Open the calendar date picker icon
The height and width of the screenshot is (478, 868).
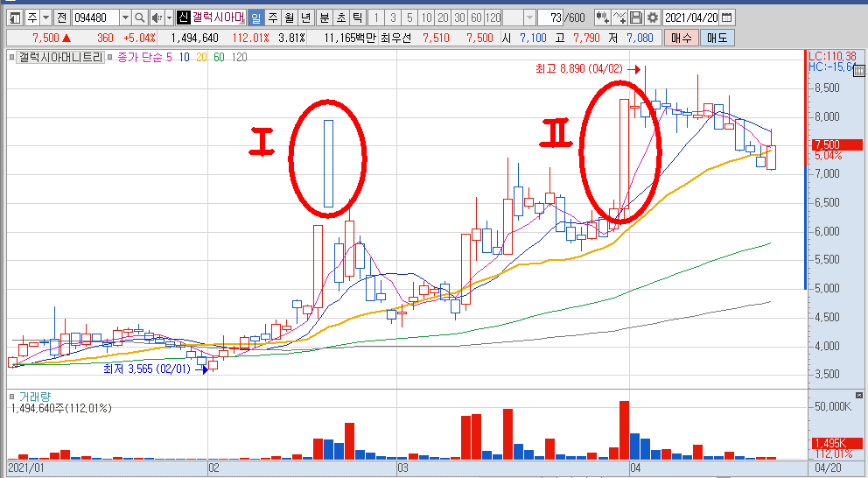pyautogui.click(x=727, y=18)
